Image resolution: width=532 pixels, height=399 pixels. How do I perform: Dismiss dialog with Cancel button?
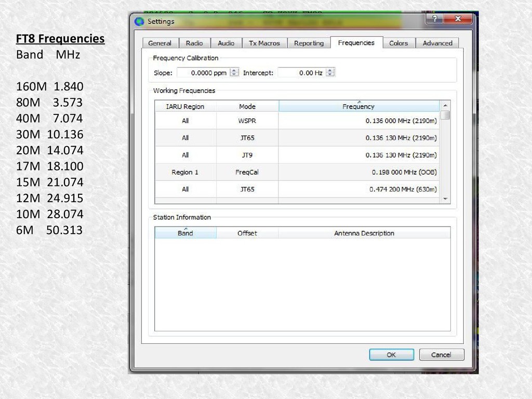(441, 354)
